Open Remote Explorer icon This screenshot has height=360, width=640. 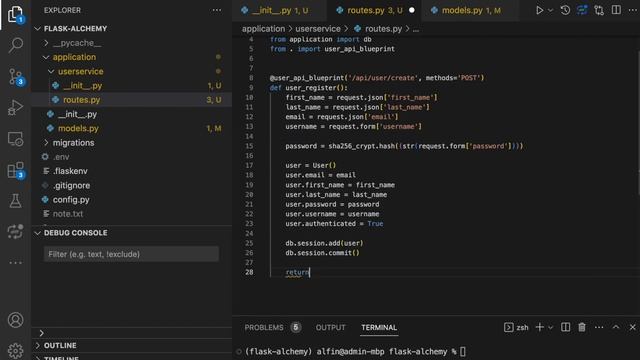16,139
